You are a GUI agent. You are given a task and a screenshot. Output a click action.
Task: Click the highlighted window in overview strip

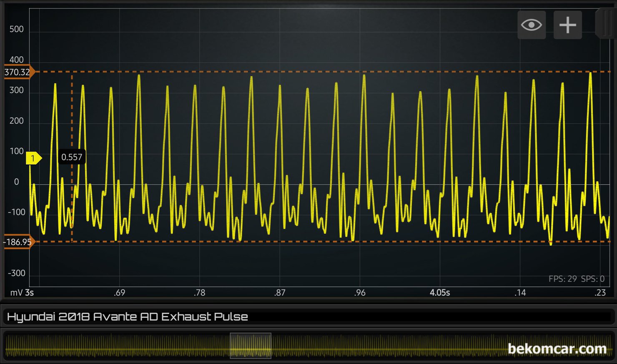251,346
